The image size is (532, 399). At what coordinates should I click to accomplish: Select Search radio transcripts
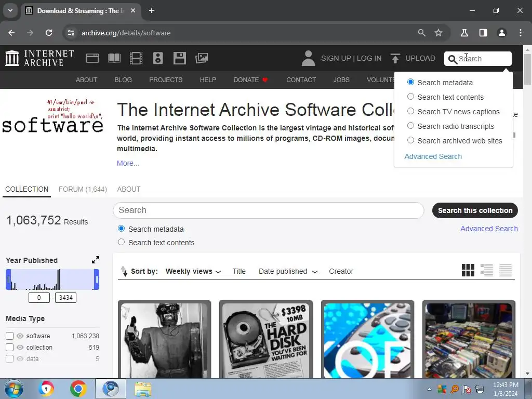[410, 126]
